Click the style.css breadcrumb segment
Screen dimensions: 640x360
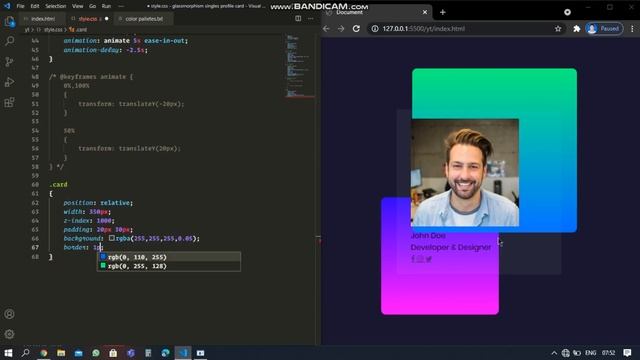pos(53,30)
